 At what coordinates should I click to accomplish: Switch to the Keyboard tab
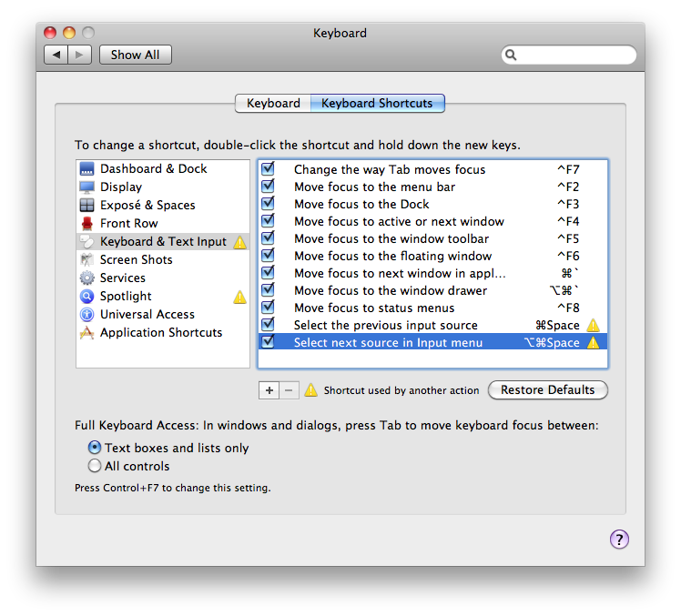point(273,104)
